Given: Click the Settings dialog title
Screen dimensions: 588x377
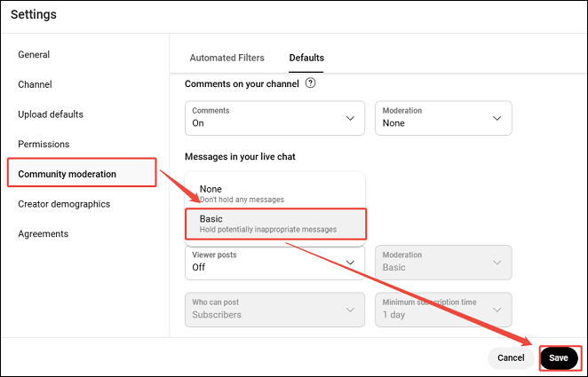Looking at the screenshot, I should tap(34, 14).
